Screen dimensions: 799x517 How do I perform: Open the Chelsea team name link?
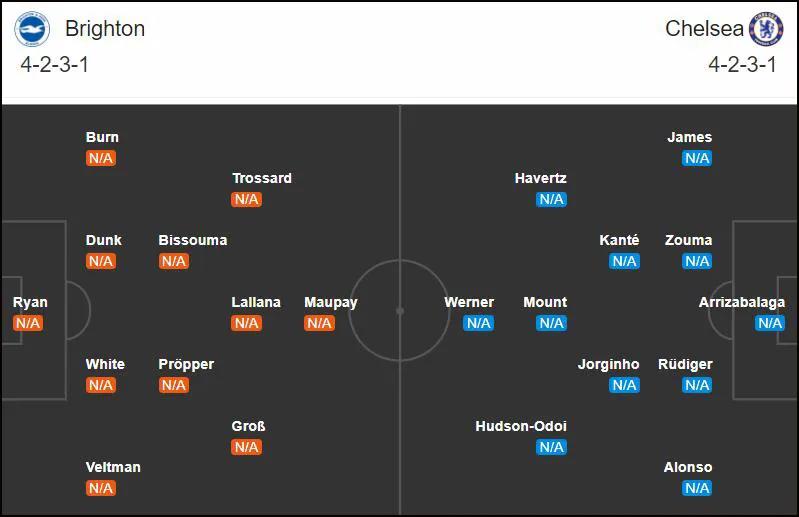(704, 29)
